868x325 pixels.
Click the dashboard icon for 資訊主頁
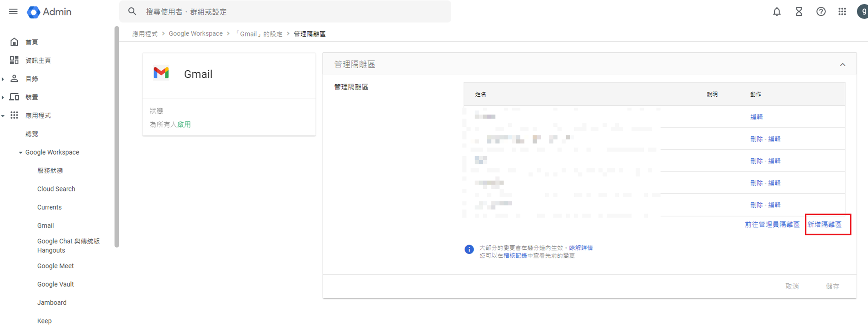(x=14, y=60)
